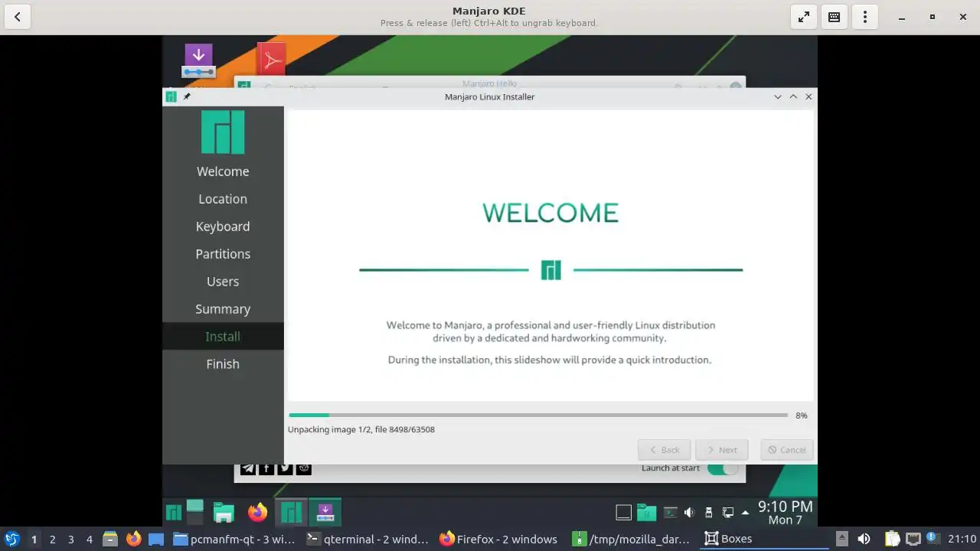Click Manjaro logo atop installer sidebar
This screenshot has height=551, width=980.
(x=223, y=132)
